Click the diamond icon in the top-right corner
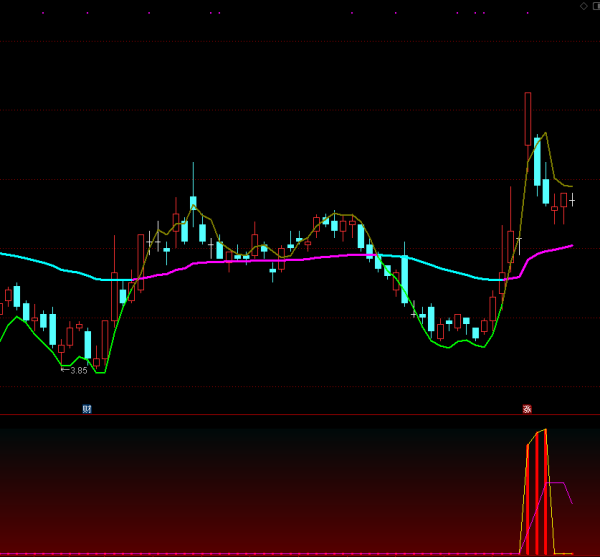Viewport: 600px width, 557px height. point(583,6)
